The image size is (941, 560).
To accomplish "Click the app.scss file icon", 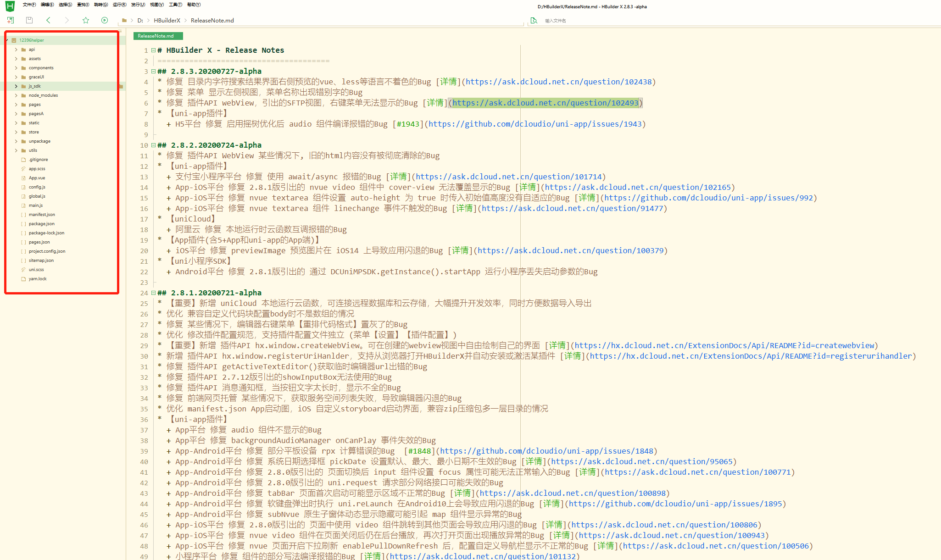I will 23,169.
